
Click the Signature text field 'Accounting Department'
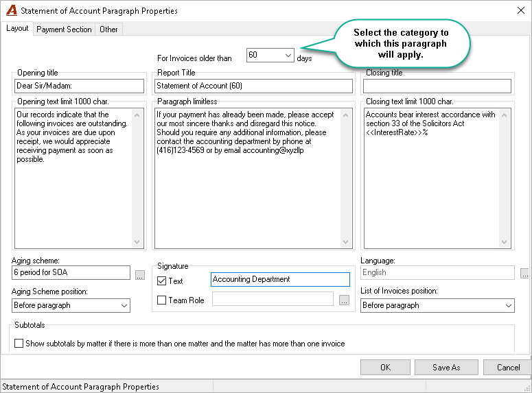tap(280, 279)
